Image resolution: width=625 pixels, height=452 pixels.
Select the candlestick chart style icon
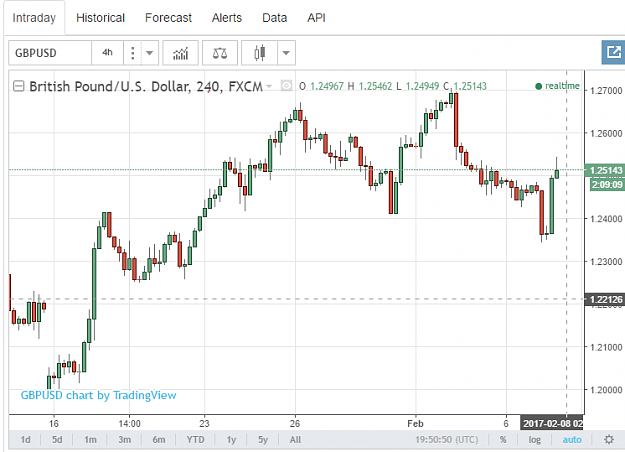(x=259, y=53)
